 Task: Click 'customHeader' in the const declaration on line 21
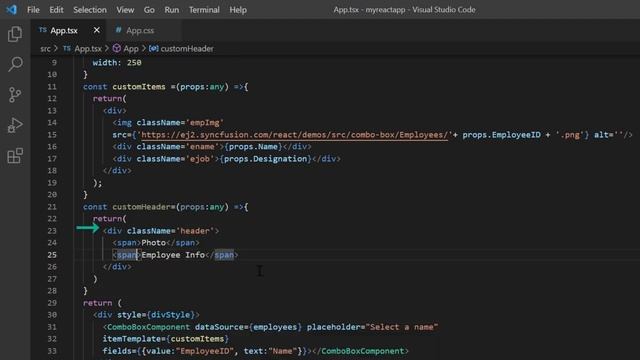pos(141,207)
